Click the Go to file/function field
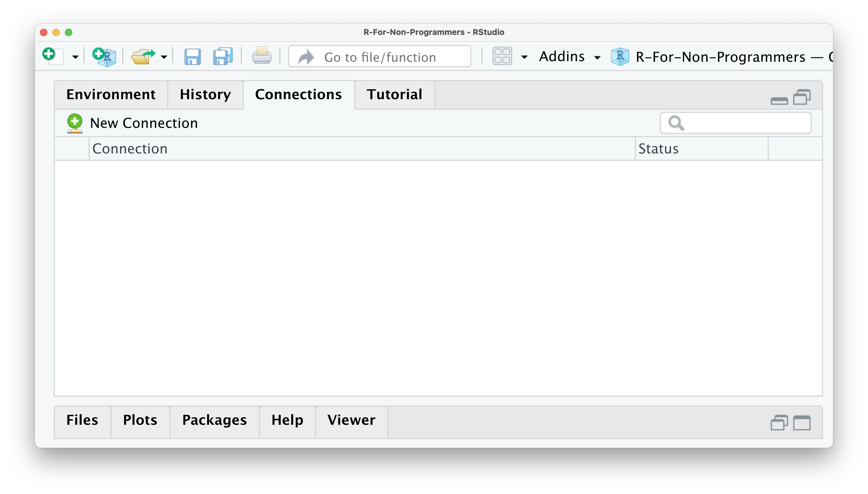 pyautogui.click(x=380, y=57)
